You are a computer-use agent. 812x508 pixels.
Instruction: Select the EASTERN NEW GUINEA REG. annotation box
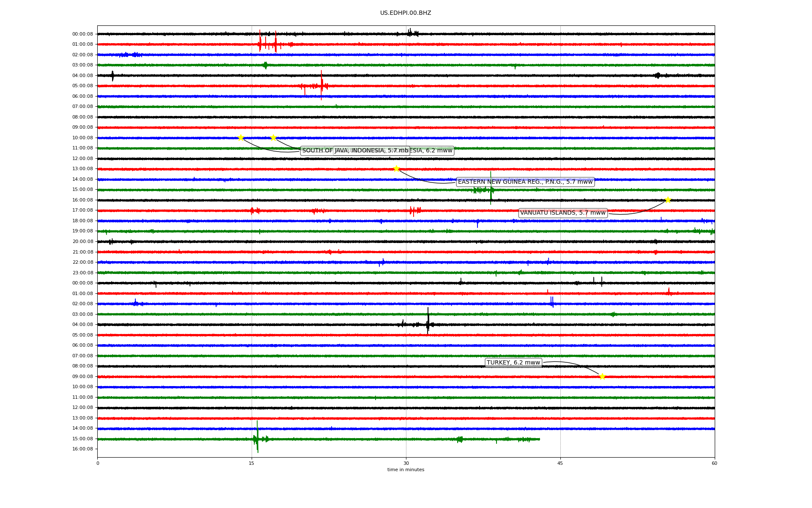(525, 182)
